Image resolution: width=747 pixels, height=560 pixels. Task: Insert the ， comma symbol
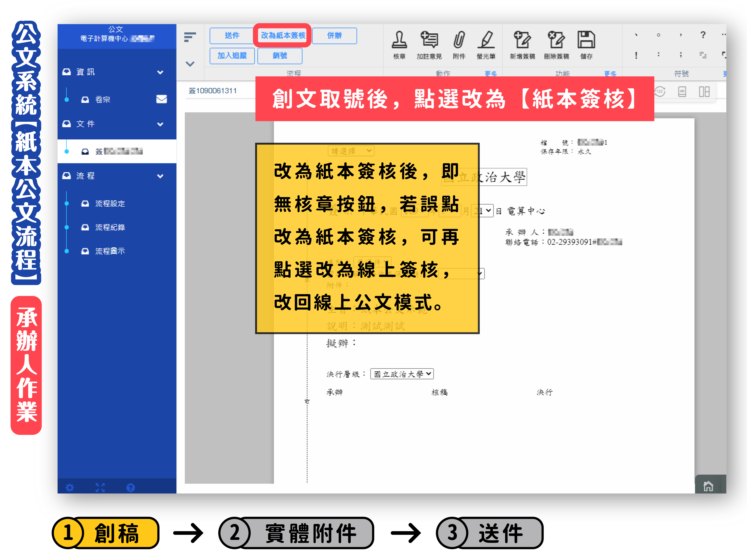681,35
